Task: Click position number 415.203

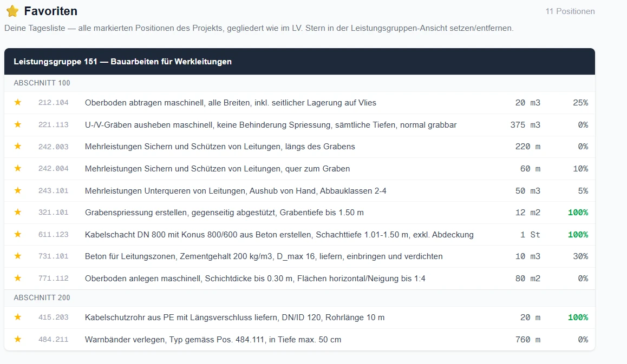Action: (53, 317)
